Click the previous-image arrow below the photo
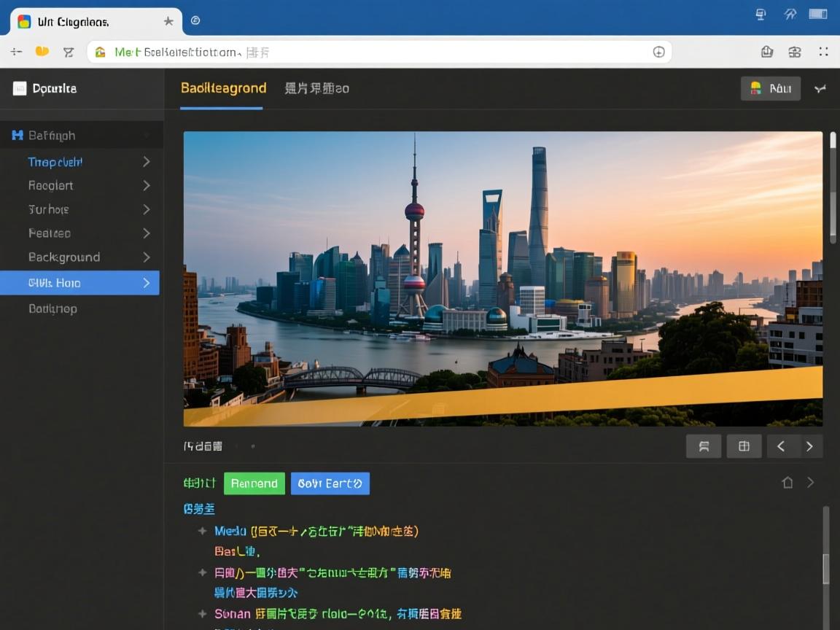 click(x=782, y=446)
